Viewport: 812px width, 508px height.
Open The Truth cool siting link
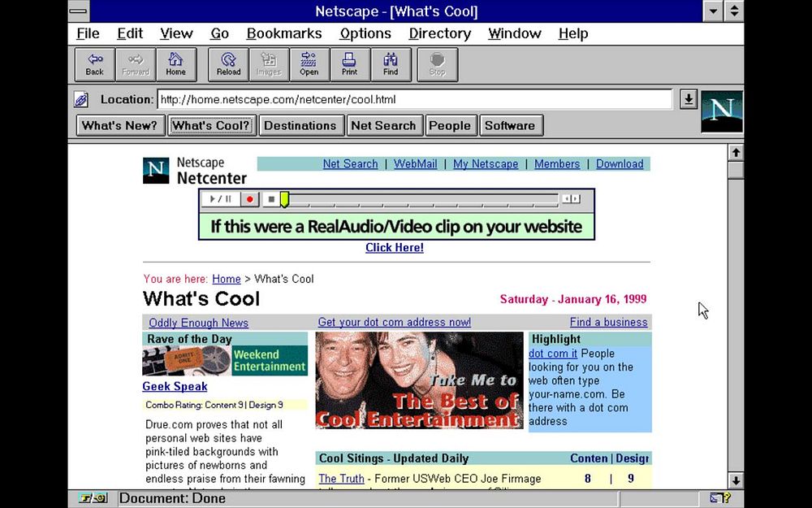click(x=341, y=479)
